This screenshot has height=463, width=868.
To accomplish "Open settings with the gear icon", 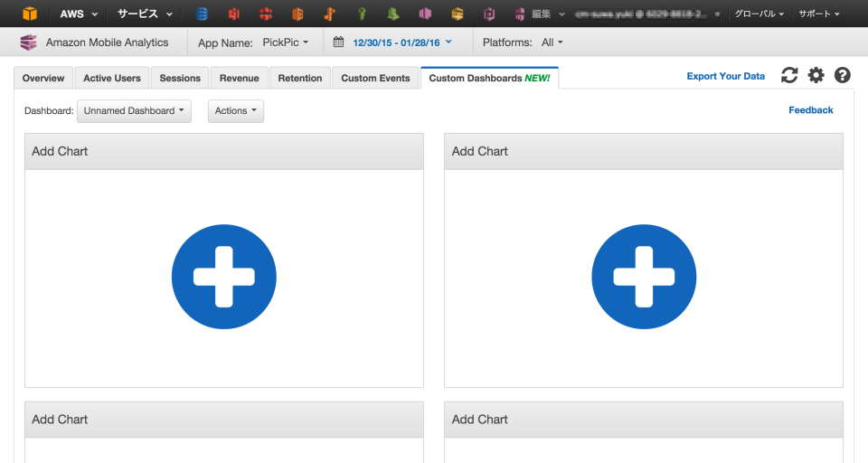I will click(816, 75).
